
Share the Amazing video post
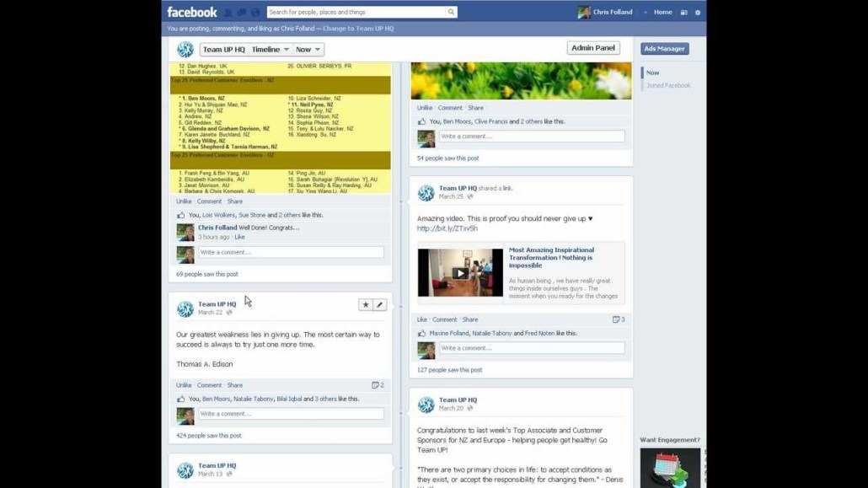click(x=470, y=319)
